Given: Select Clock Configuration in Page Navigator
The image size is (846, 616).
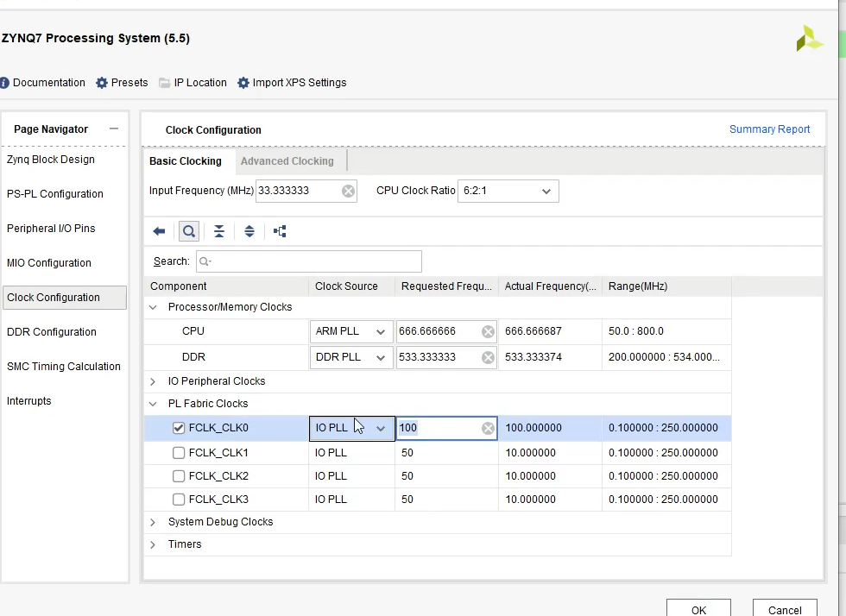Looking at the screenshot, I should tap(65, 298).
